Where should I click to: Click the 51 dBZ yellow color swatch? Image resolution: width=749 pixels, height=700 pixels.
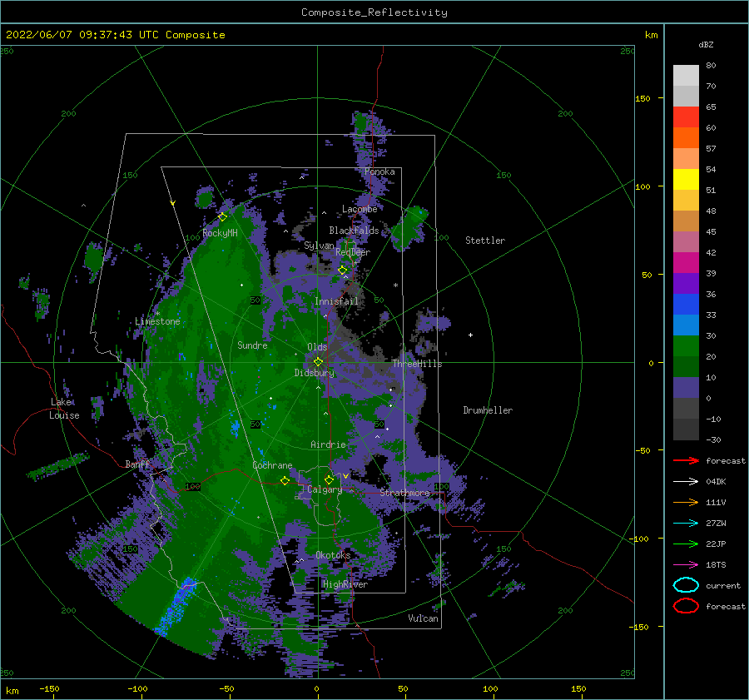686,179
